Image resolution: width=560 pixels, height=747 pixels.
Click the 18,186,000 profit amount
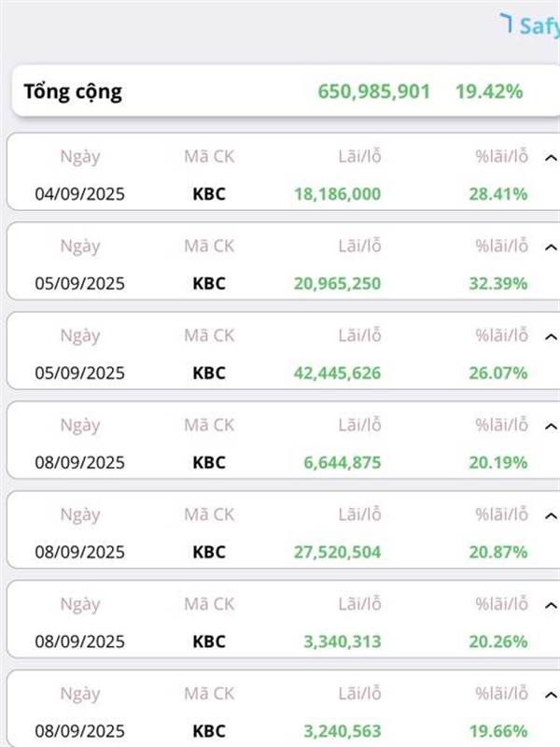(337, 194)
